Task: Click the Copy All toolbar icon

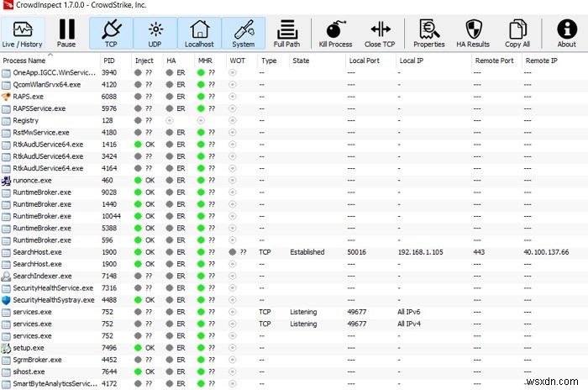Action: (x=517, y=29)
